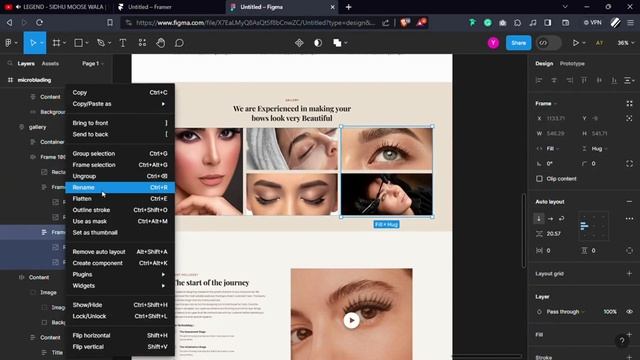Open the Plugins submenu
The width and height of the screenshot is (640, 360).
coord(120,274)
